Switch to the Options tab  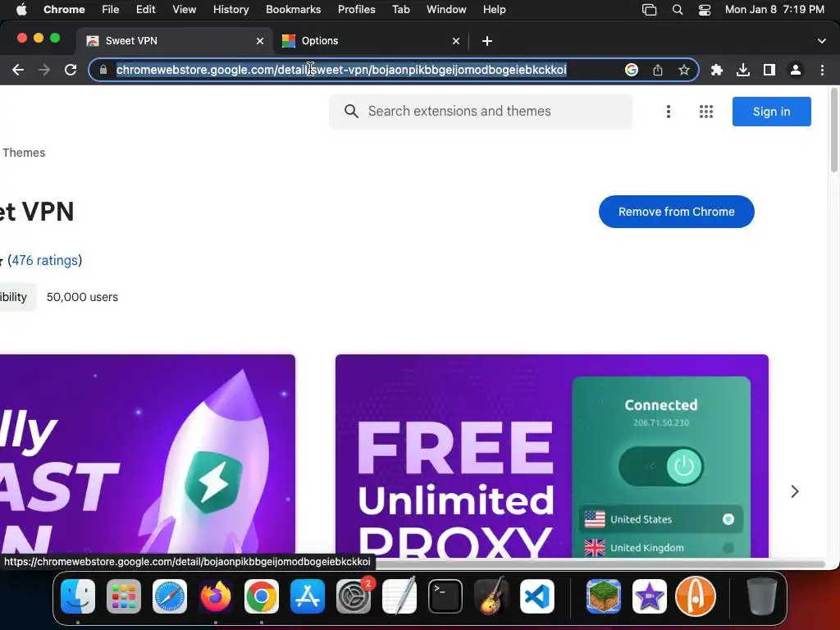(371, 41)
